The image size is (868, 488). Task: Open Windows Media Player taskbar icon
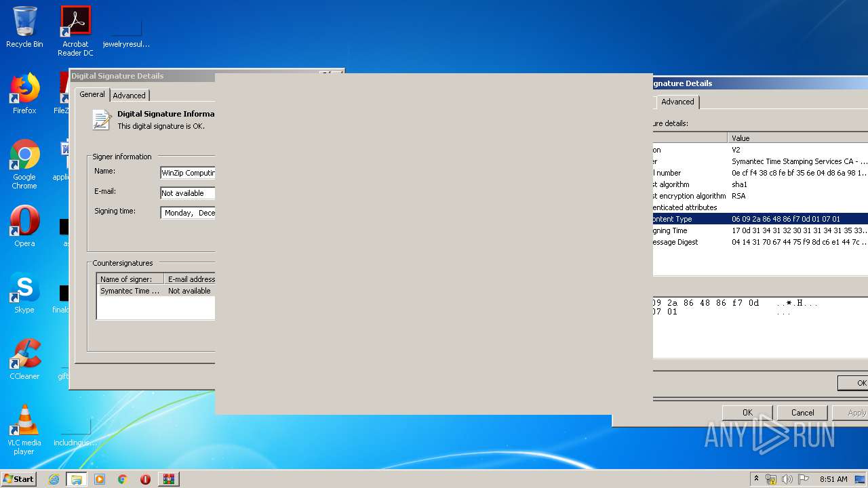click(x=100, y=479)
